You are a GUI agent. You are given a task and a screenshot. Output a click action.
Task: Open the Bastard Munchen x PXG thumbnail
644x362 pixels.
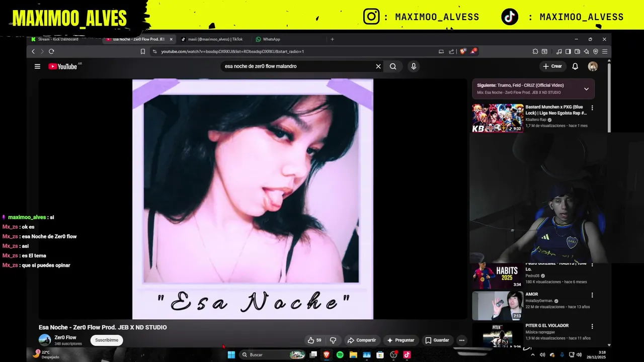point(498,118)
